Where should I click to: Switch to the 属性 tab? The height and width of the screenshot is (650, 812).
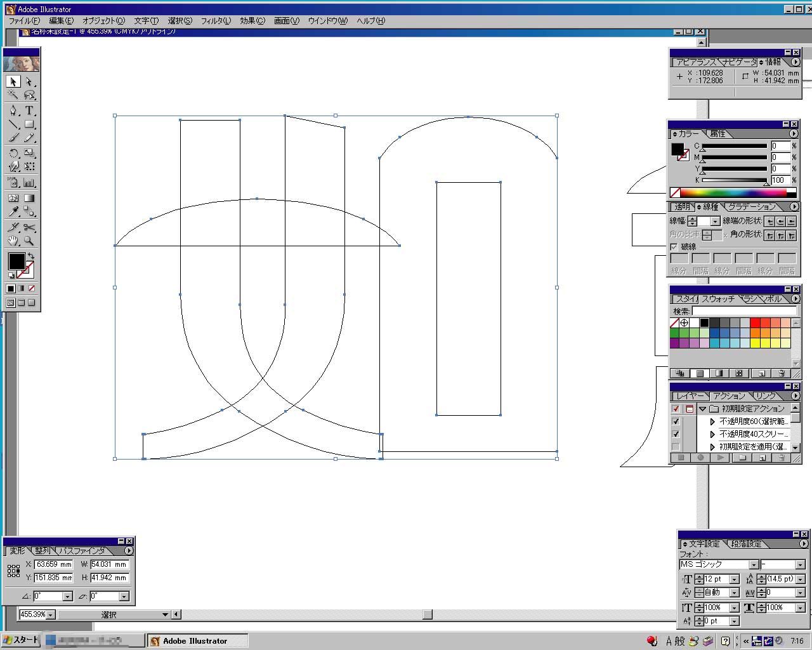[x=717, y=134]
